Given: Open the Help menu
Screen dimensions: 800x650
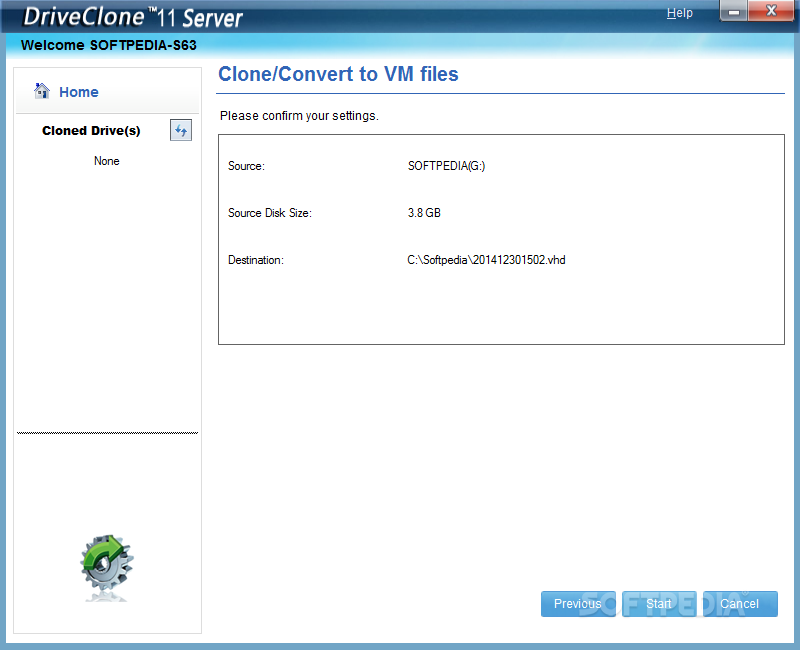Looking at the screenshot, I should pyautogui.click(x=680, y=13).
